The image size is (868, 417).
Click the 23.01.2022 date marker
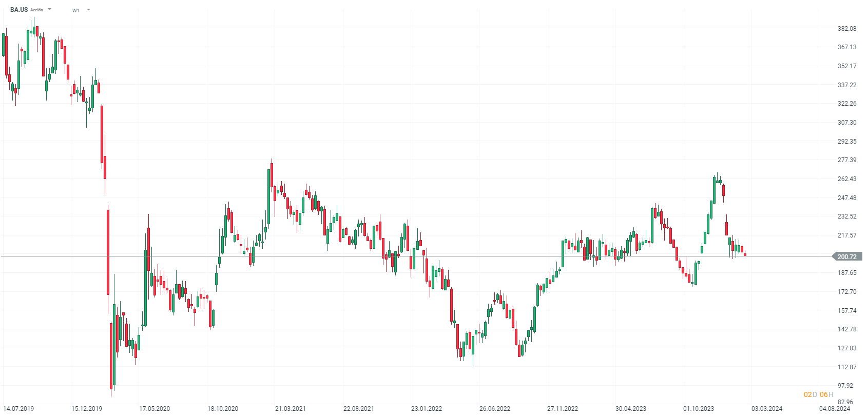tap(427, 409)
